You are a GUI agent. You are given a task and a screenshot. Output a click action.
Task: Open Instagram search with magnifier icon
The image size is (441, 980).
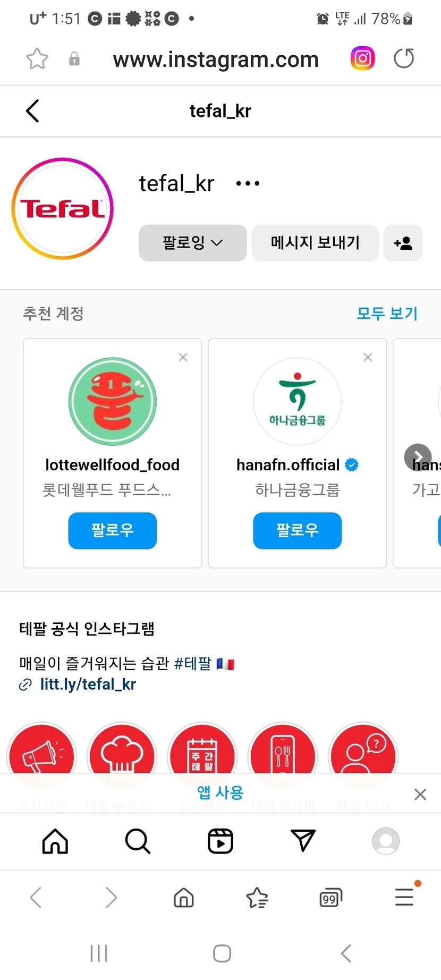[x=138, y=841]
